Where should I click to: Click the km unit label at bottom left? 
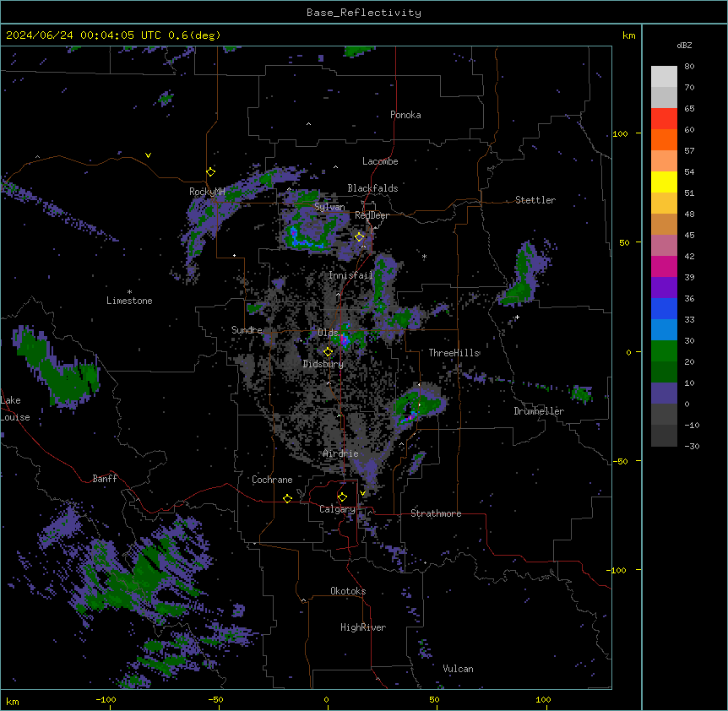[x=13, y=702]
